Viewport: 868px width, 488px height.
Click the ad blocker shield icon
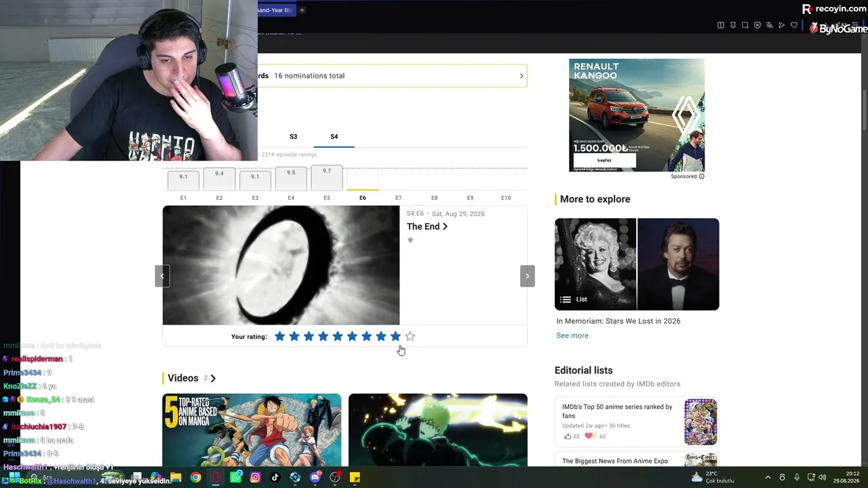click(757, 26)
